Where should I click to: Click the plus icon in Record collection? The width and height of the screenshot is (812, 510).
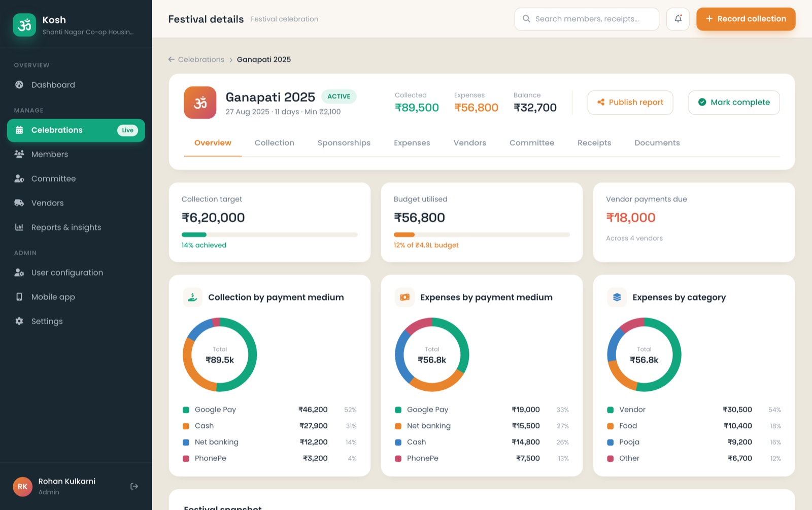point(709,19)
